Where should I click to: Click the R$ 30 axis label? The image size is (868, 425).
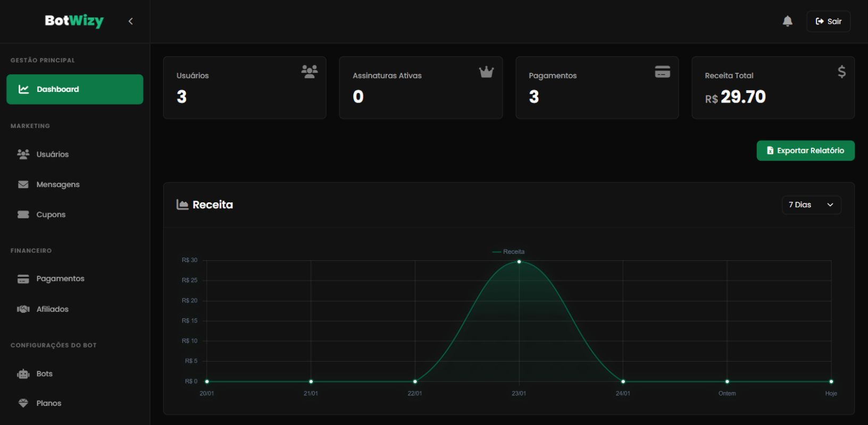[x=189, y=260]
